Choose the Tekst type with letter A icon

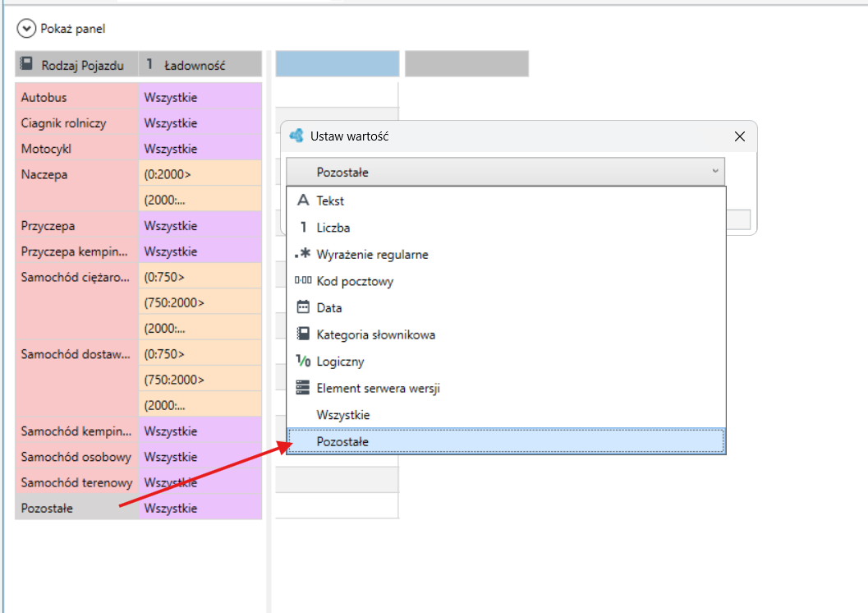tap(506, 200)
